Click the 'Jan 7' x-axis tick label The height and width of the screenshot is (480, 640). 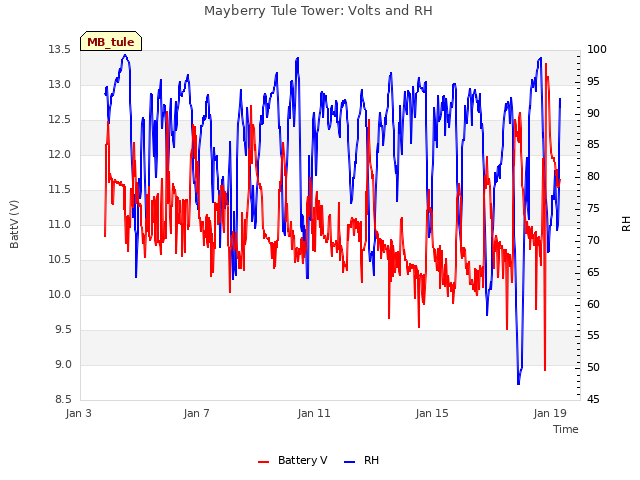pos(196,413)
